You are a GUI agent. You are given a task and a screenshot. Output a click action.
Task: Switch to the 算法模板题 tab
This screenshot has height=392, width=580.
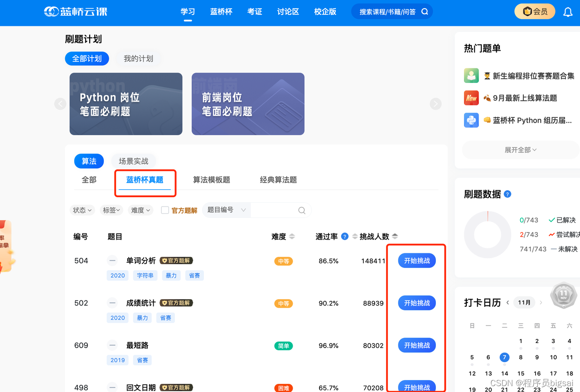click(211, 179)
